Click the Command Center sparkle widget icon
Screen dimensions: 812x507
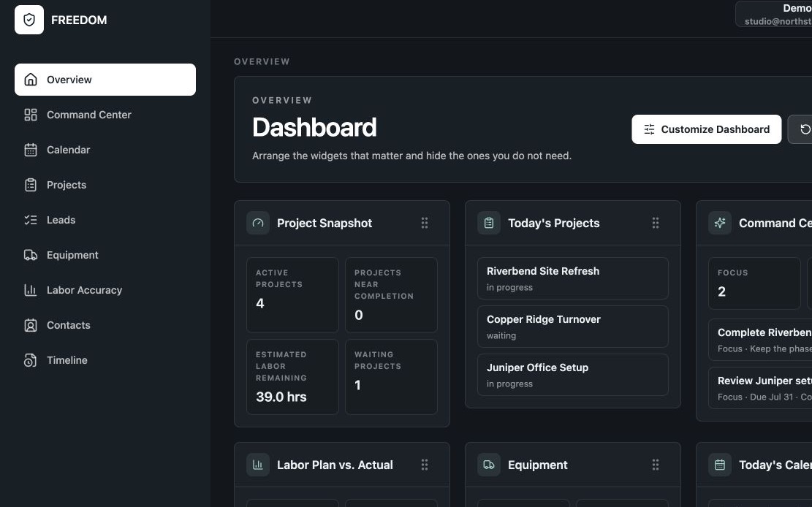pos(720,224)
